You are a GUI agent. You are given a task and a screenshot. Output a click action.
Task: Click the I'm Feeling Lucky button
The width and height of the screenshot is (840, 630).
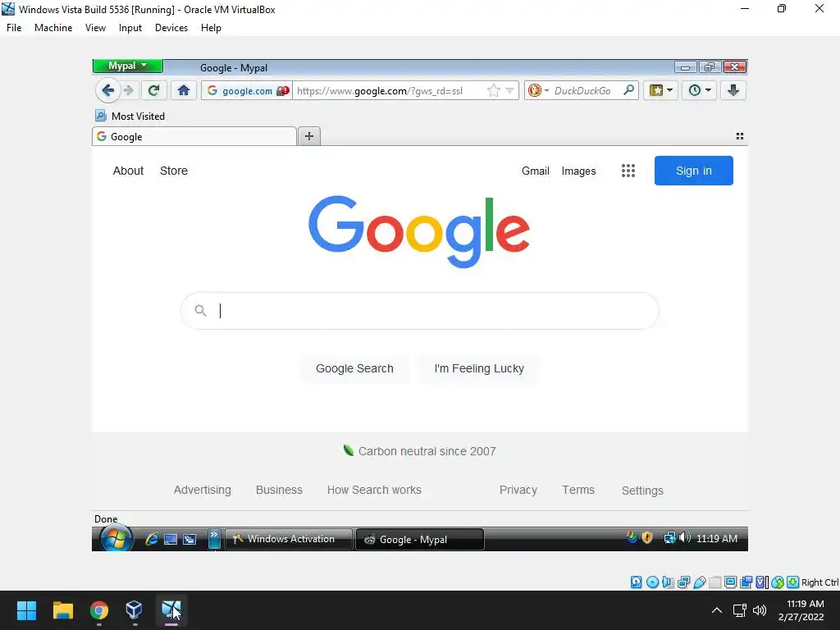coord(479,368)
